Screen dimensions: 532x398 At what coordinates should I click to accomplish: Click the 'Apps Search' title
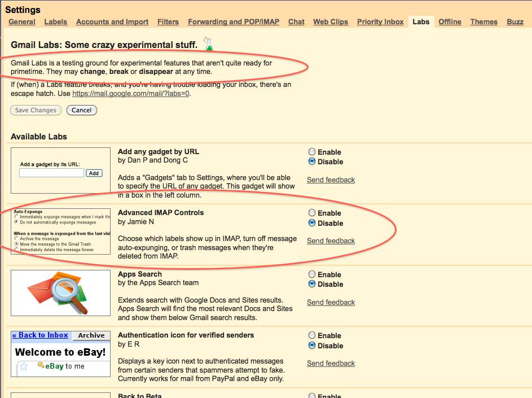click(140, 274)
